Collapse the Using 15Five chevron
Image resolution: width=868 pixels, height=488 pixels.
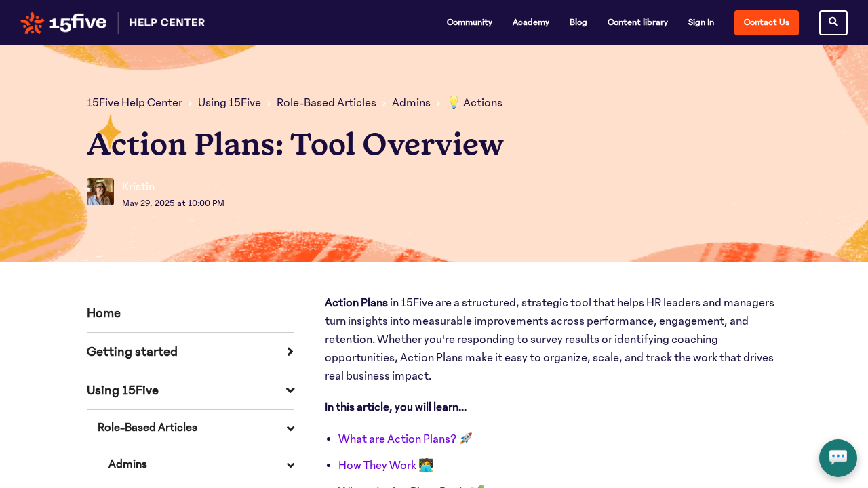(290, 390)
